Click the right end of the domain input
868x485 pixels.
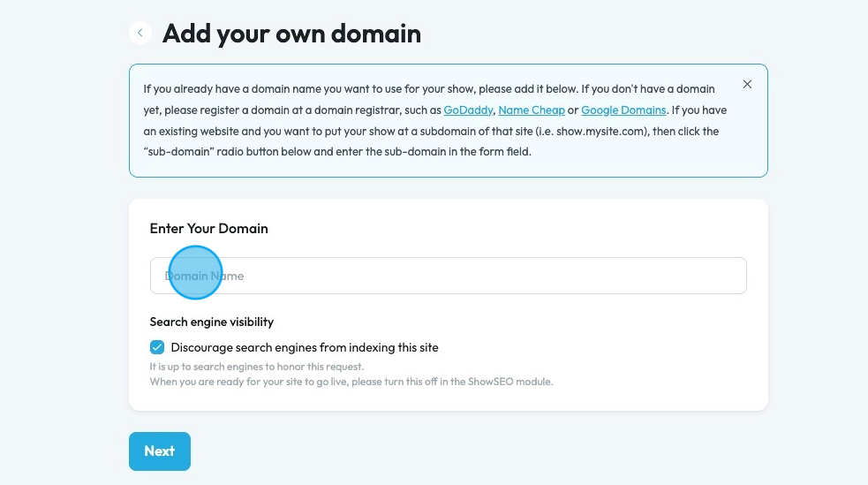click(x=724, y=276)
